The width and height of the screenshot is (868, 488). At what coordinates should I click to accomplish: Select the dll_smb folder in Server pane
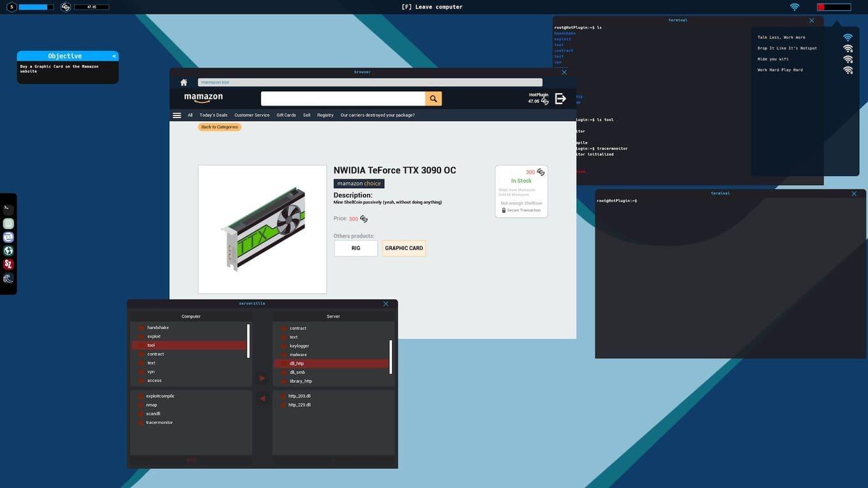tap(331, 373)
